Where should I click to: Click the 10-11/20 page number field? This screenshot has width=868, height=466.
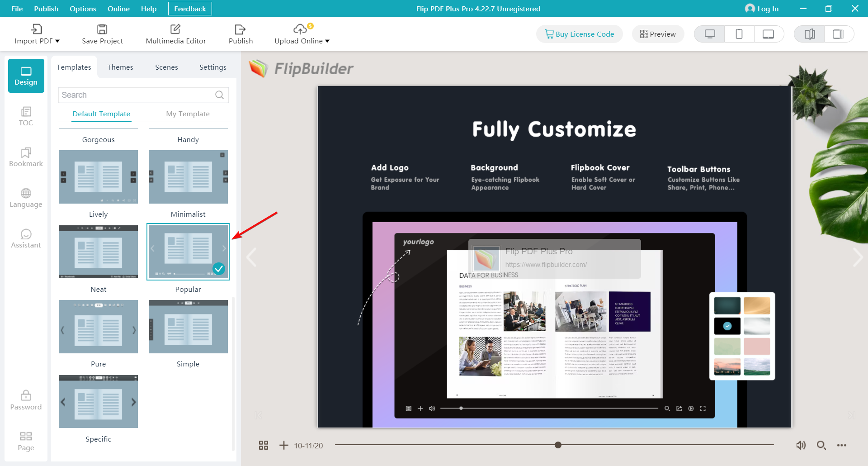(308, 446)
